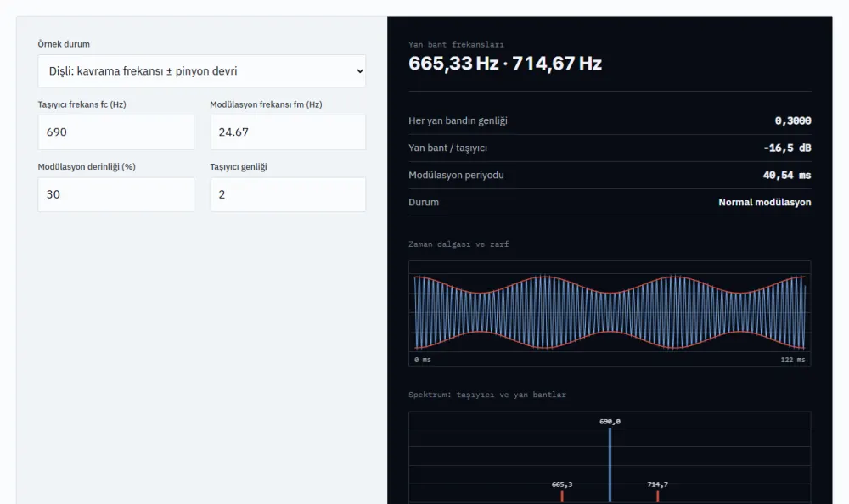Click the Modülasyon periyodu 40,54 ms value
The height and width of the screenshot is (504, 849).
(787, 175)
